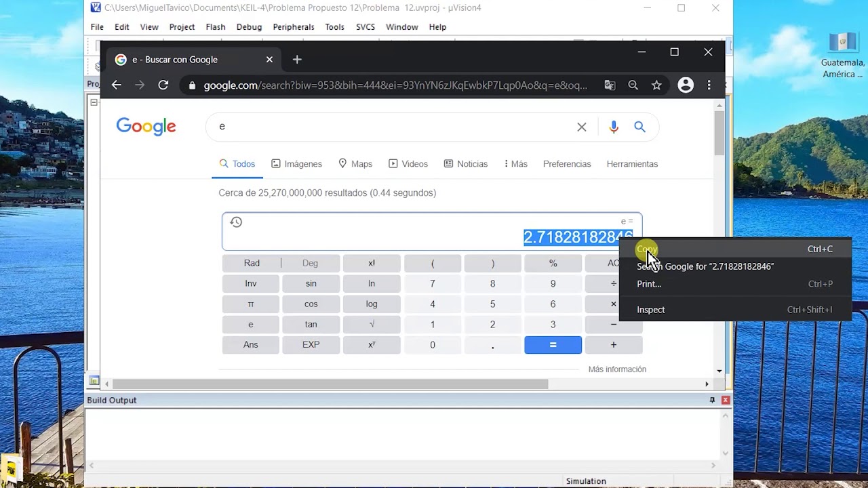This screenshot has width=868, height=488.
Task: Open µVision Debug menu
Action: (x=249, y=27)
